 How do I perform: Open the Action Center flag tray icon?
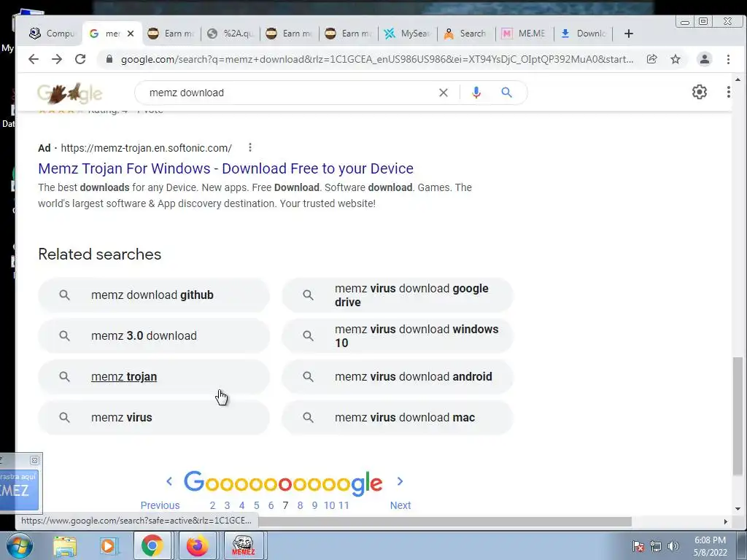(x=638, y=546)
